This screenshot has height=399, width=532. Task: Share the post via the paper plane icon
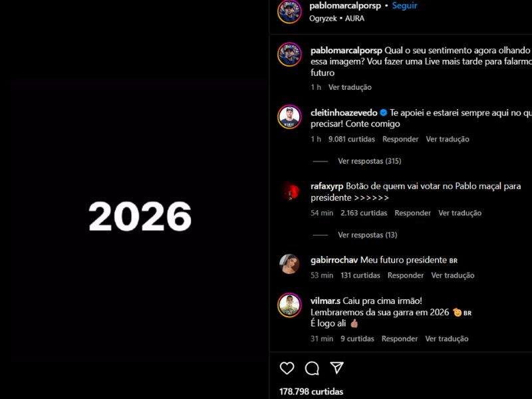tap(337, 368)
